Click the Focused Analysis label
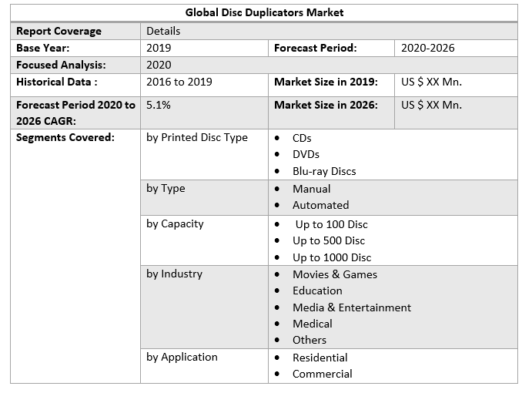 click(61, 65)
